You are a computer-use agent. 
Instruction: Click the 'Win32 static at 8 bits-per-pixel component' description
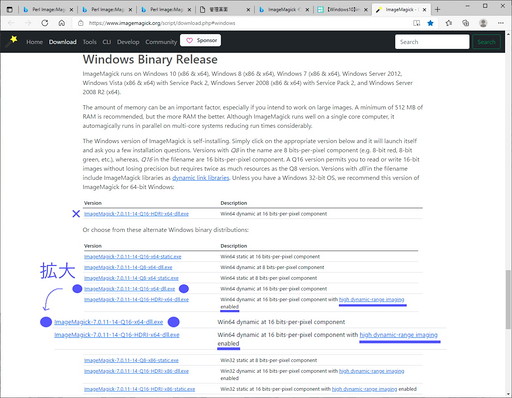(x=269, y=360)
